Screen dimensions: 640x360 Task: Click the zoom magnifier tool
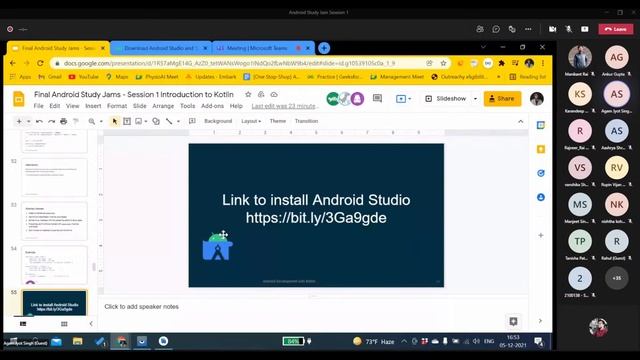click(x=92, y=121)
